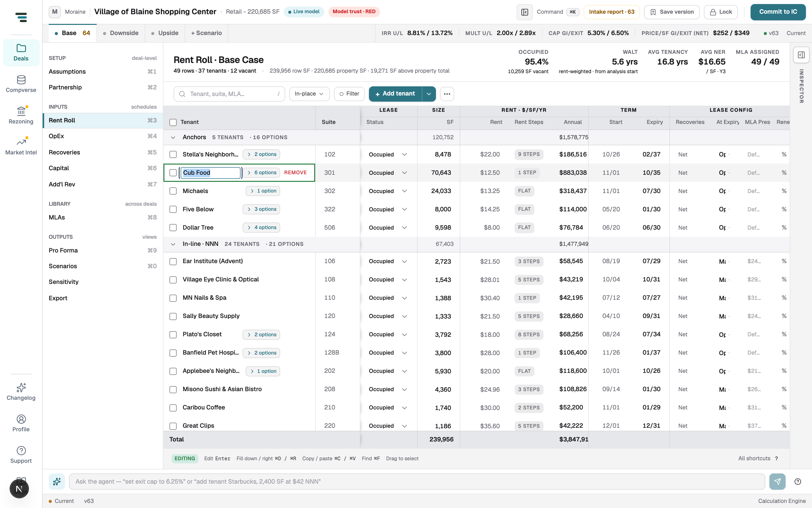Open the more options ellipsis menu
Screen dimensions: 812x508
447,94
